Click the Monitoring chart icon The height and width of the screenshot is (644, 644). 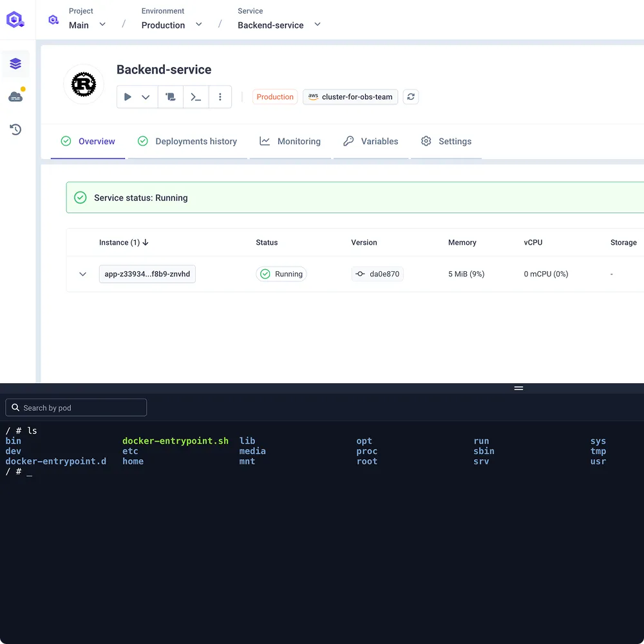(x=265, y=141)
